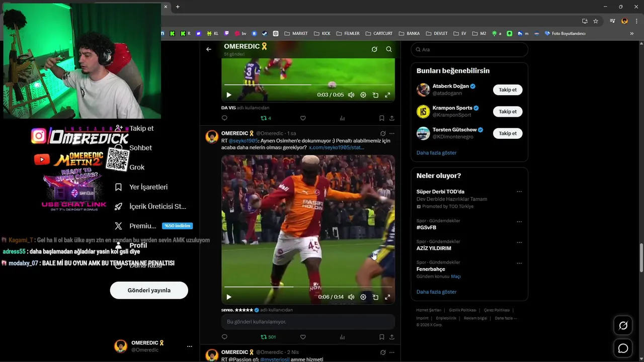Mute the 0:14 video volume
The height and width of the screenshot is (362, 644).
click(x=351, y=297)
